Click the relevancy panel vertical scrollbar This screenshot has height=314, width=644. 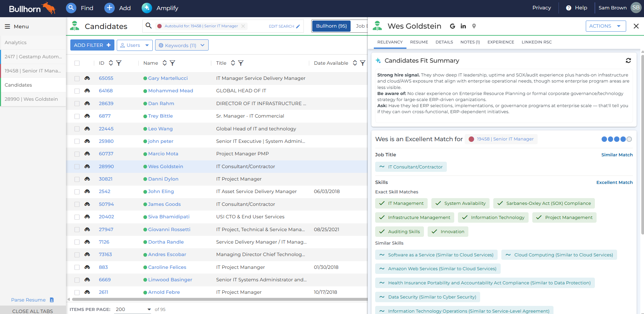click(642, 145)
